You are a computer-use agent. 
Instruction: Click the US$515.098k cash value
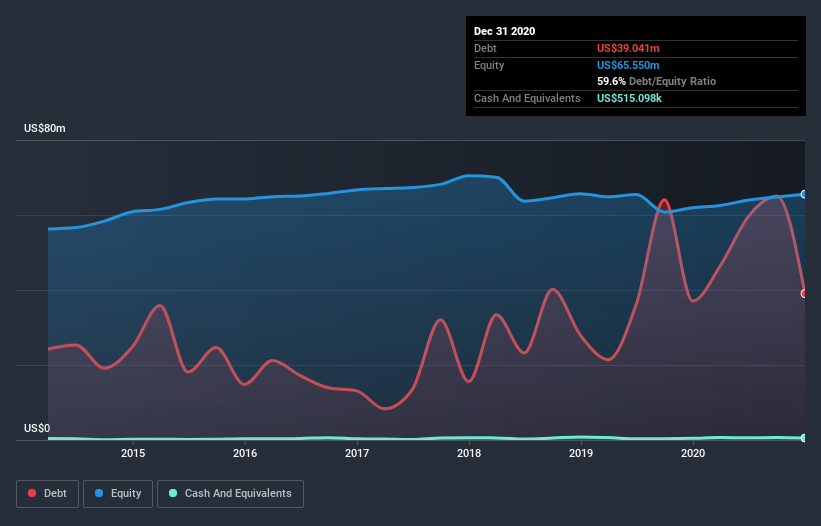pos(629,98)
